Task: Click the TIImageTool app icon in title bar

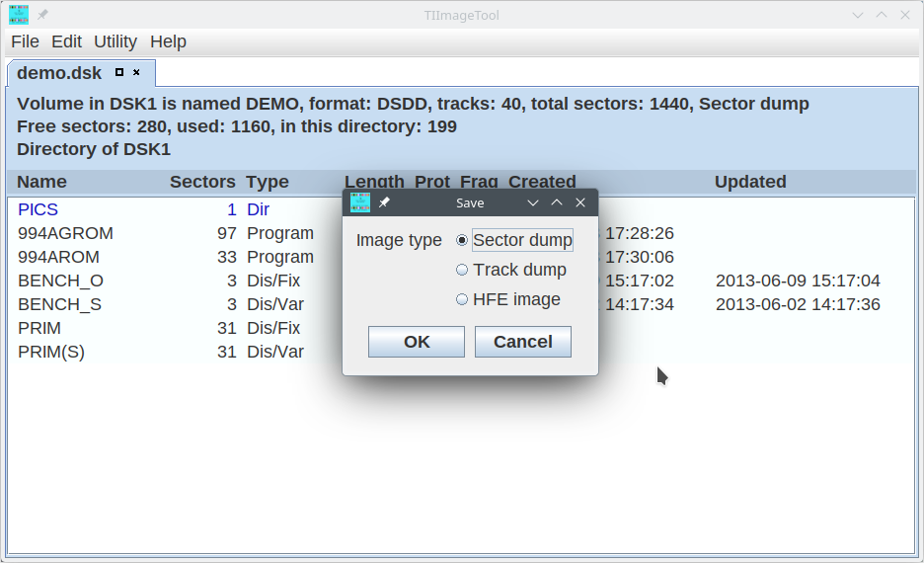Action: pos(19,14)
